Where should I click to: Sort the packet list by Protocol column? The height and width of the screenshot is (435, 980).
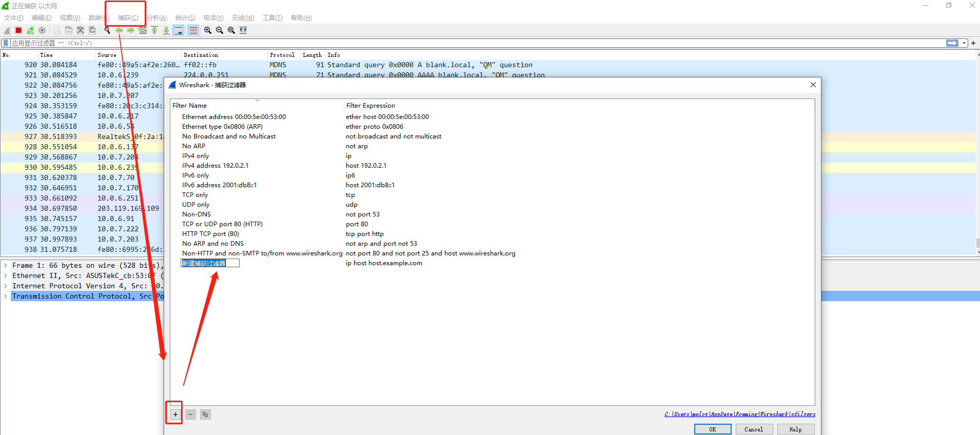point(284,55)
